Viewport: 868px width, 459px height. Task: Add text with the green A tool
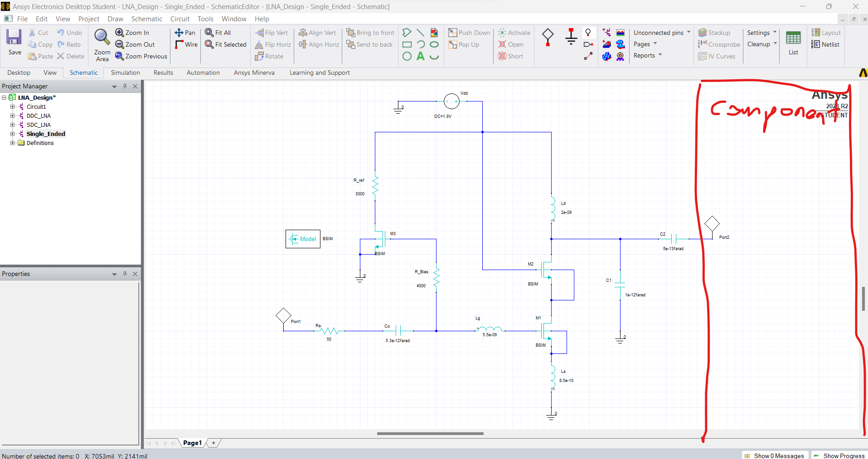point(421,56)
